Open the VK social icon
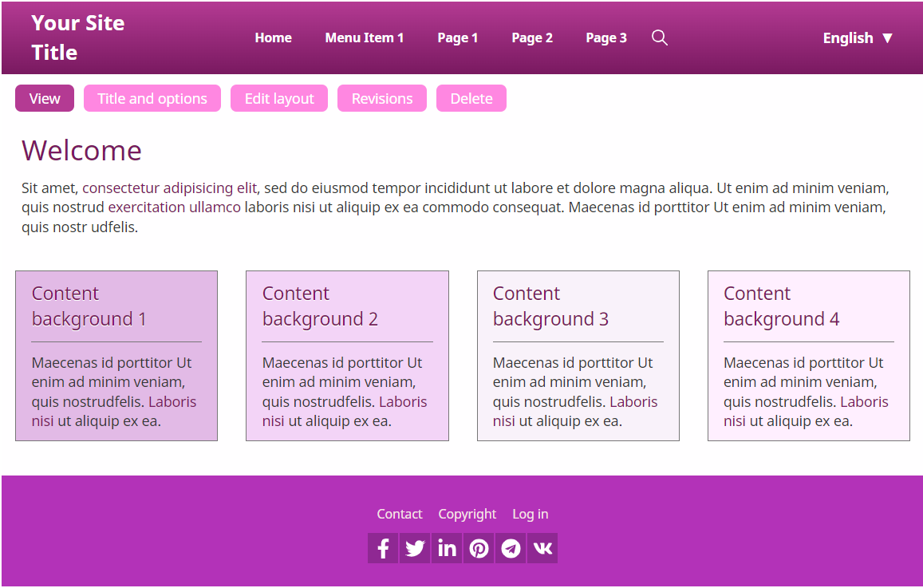 (x=542, y=548)
